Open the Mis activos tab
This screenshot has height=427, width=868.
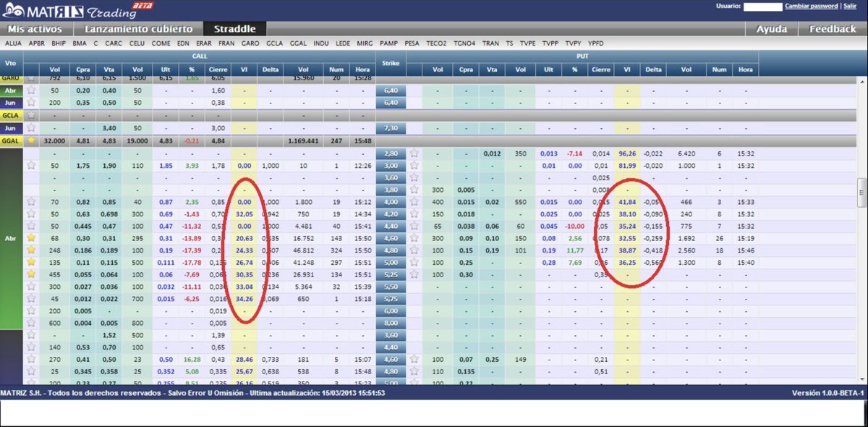pyautogui.click(x=35, y=29)
